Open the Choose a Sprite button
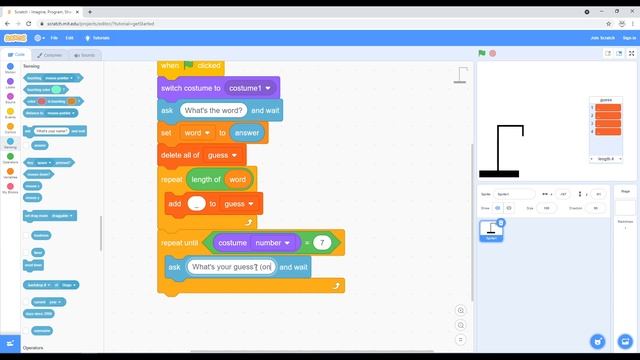Image resolution: width=640 pixels, height=360 pixels. [598, 341]
